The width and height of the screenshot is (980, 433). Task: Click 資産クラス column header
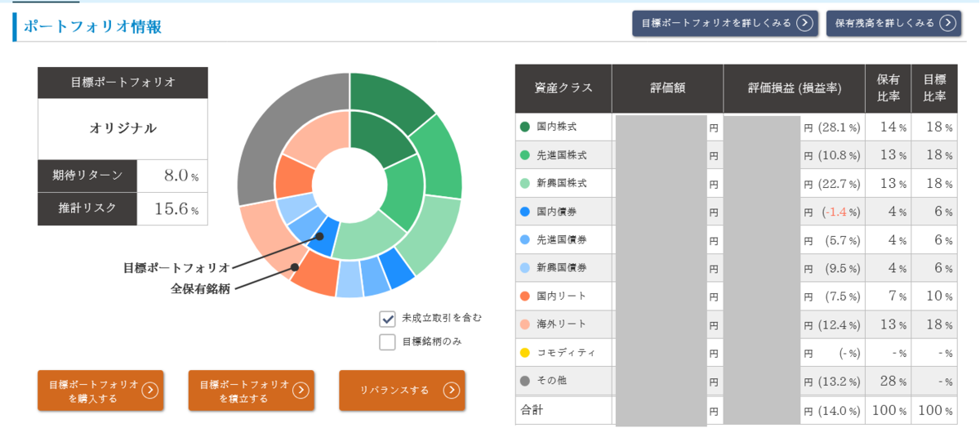(563, 88)
